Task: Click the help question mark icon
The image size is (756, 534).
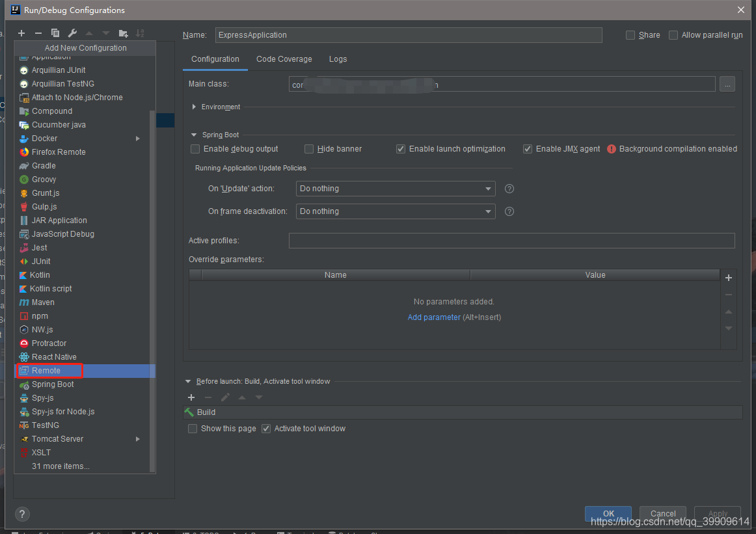Action: coord(21,514)
